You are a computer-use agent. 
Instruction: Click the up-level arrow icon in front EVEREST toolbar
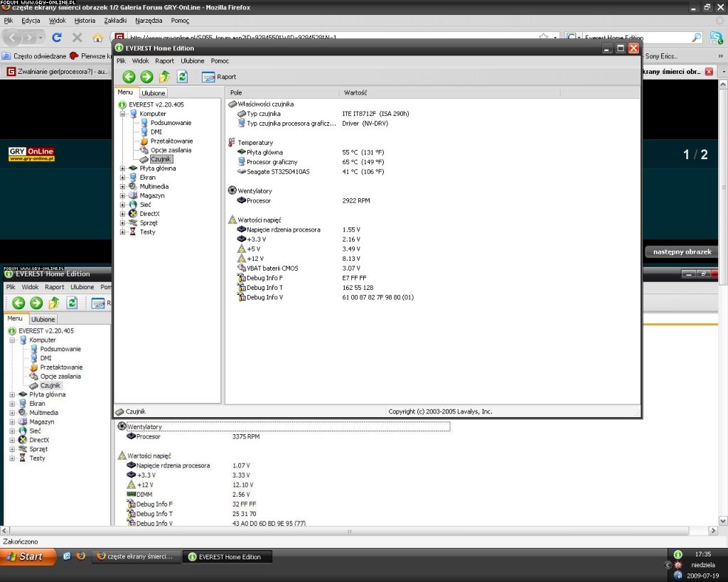[x=164, y=77]
